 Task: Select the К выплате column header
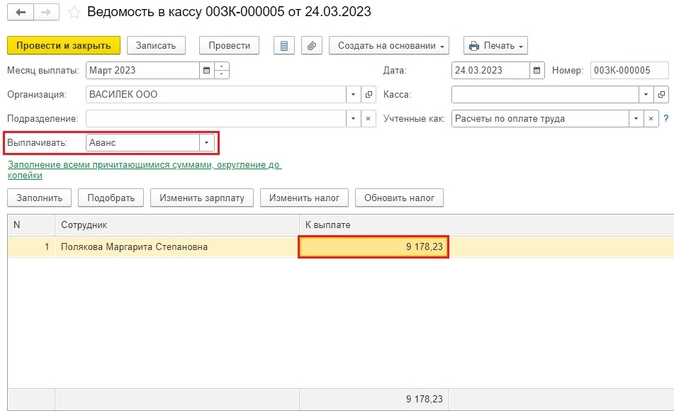point(374,225)
